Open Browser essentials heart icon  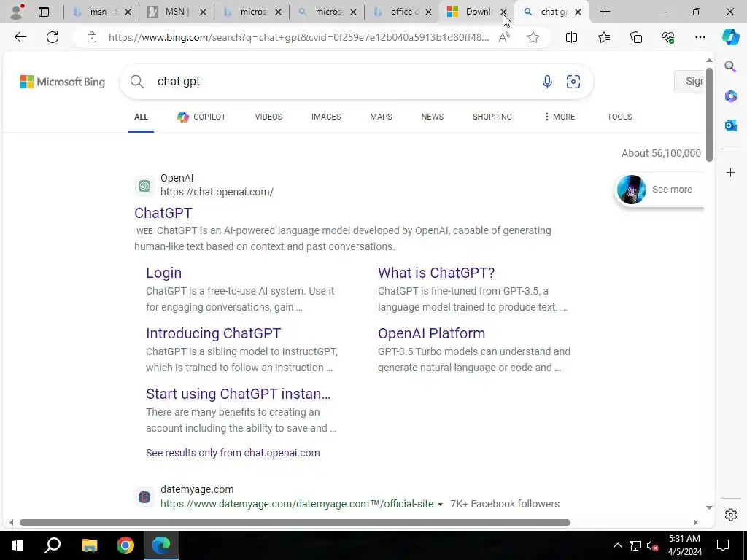(x=668, y=37)
